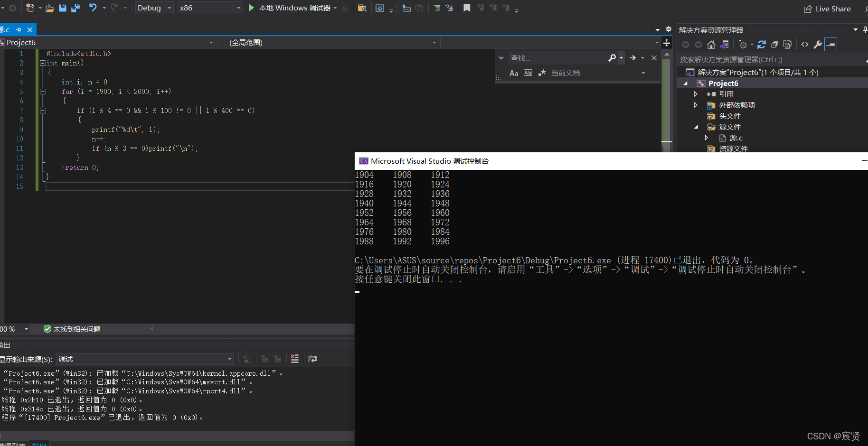Open the Find in Files toolbar icon
Viewport: 868px width, 446px height.
pyautogui.click(x=362, y=8)
